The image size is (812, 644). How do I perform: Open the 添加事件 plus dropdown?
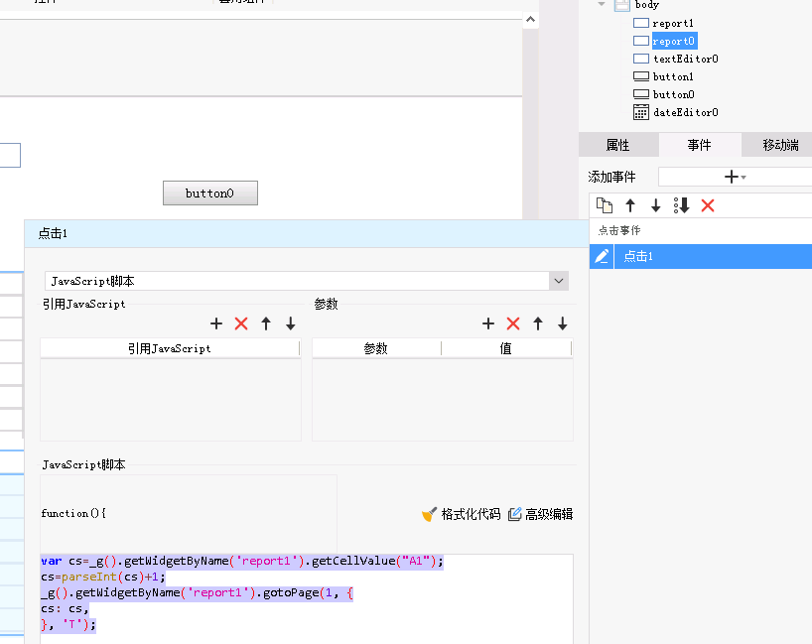(735, 177)
